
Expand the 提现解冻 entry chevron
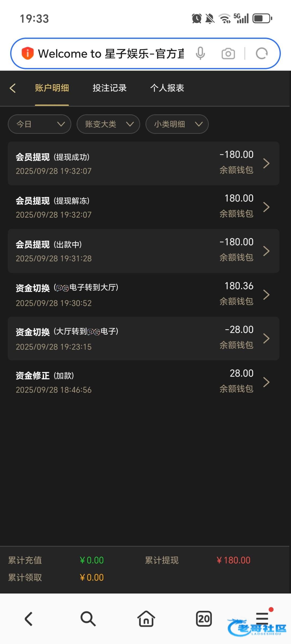coord(266,207)
